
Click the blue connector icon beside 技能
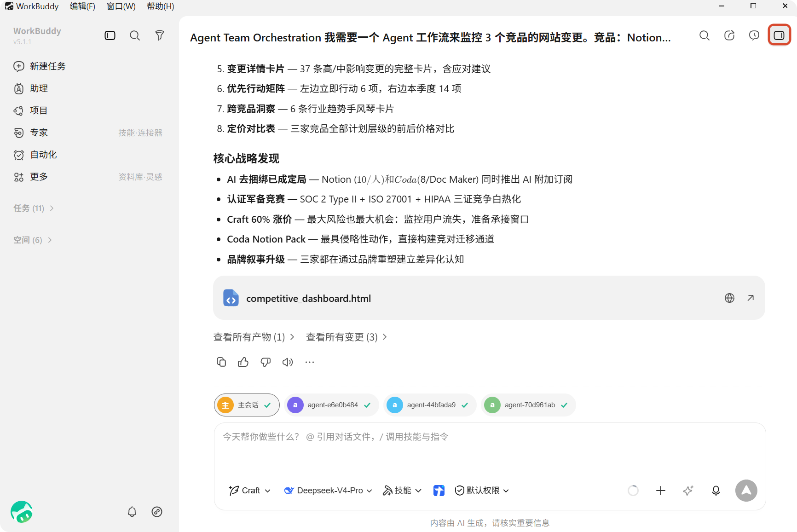[439, 491]
